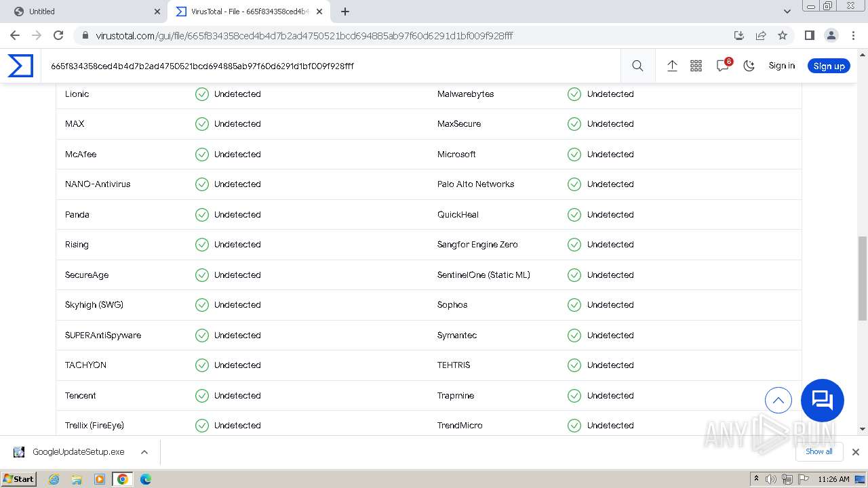Click the Lionic vendor name
This screenshot has width=868, height=488.
pyautogui.click(x=77, y=94)
